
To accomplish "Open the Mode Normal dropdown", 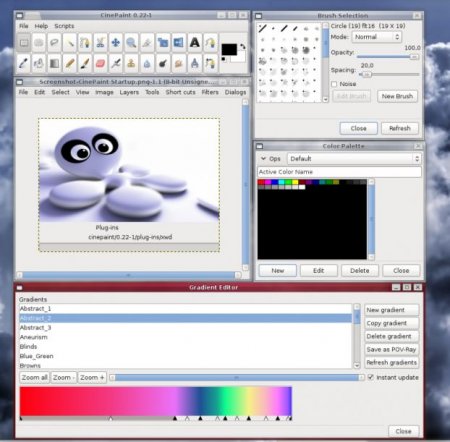I will pos(376,37).
